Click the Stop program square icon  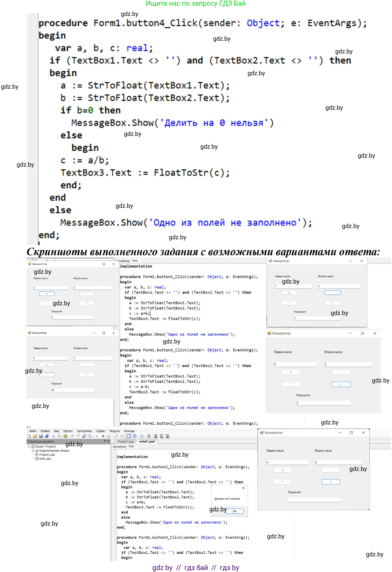point(103,436)
